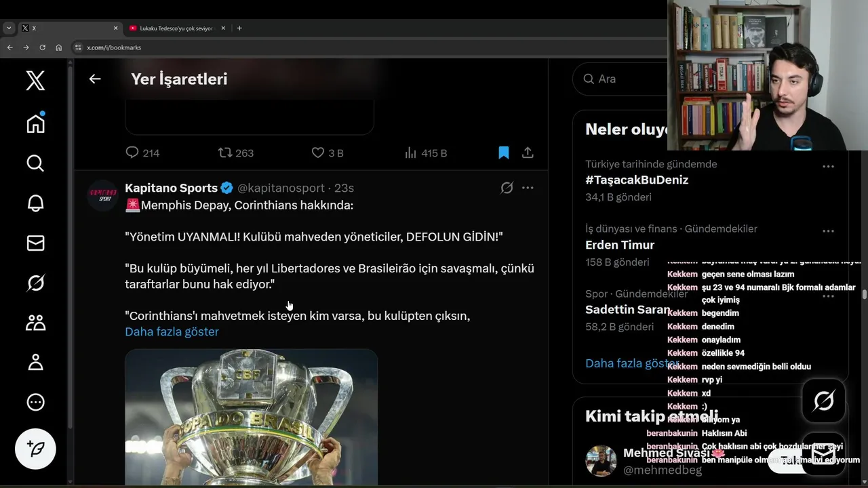The width and height of the screenshot is (868, 488).
Task: Show more trends via Daha fazla göster
Action: [x=632, y=363]
